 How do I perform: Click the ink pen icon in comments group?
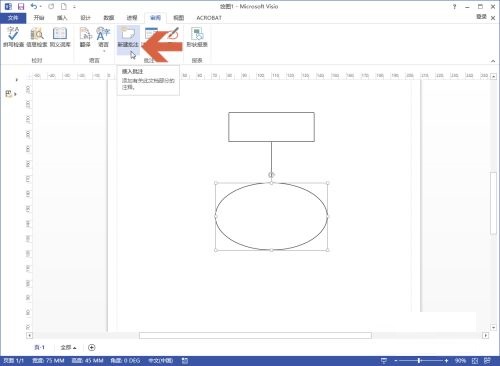coord(173,33)
